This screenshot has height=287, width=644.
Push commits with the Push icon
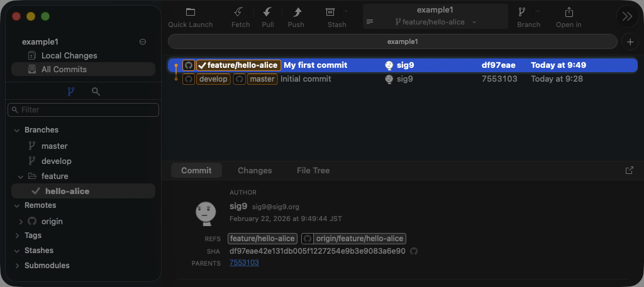click(x=296, y=12)
